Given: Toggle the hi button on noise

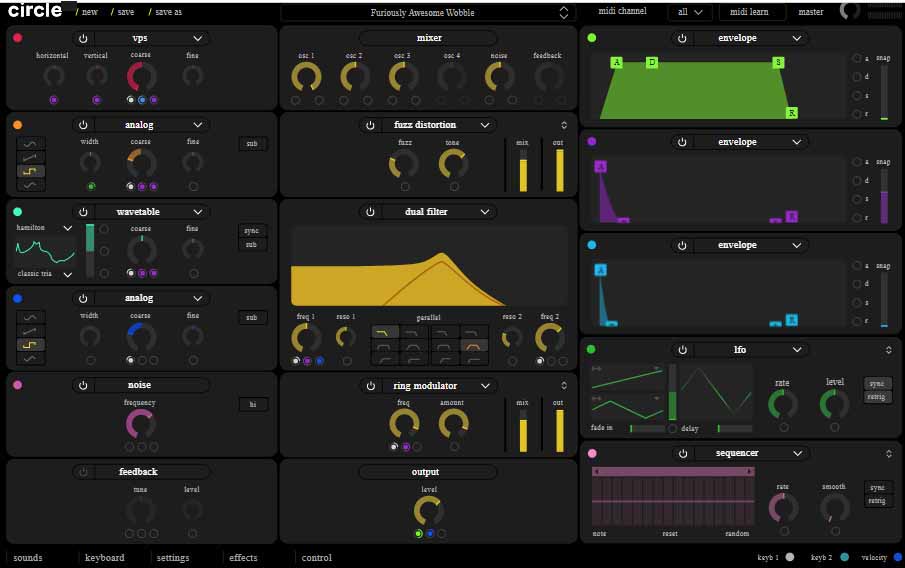Looking at the screenshot, I should (x=253, y=404).
